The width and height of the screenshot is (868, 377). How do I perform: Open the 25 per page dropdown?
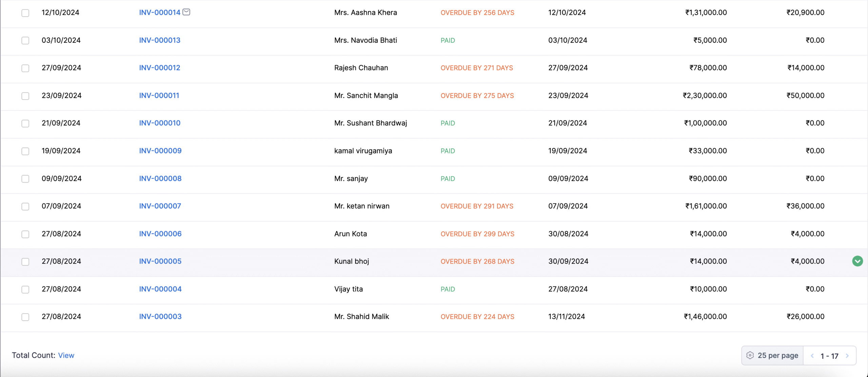click(x=777, y=355)
